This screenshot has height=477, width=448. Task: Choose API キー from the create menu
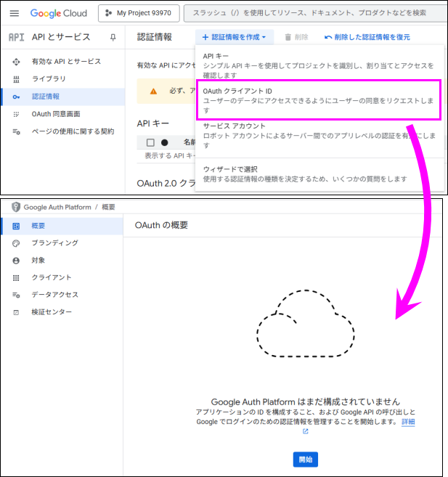319,65
